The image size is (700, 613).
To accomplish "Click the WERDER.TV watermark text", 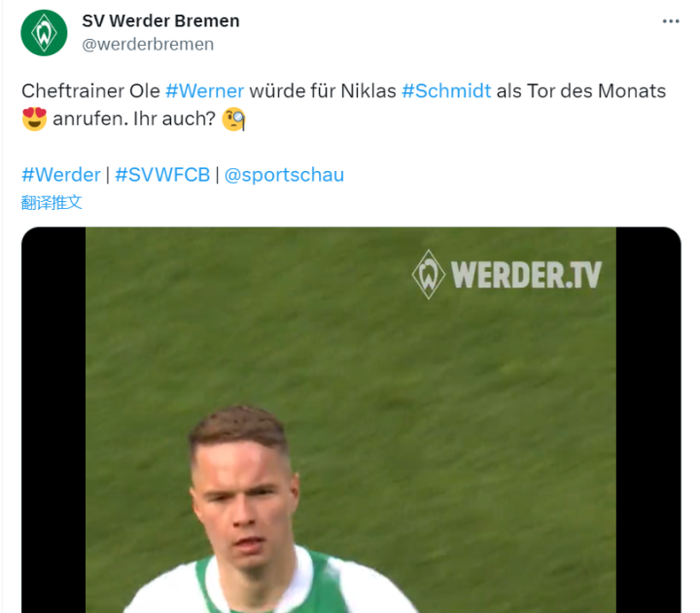I will coord(526,275).
